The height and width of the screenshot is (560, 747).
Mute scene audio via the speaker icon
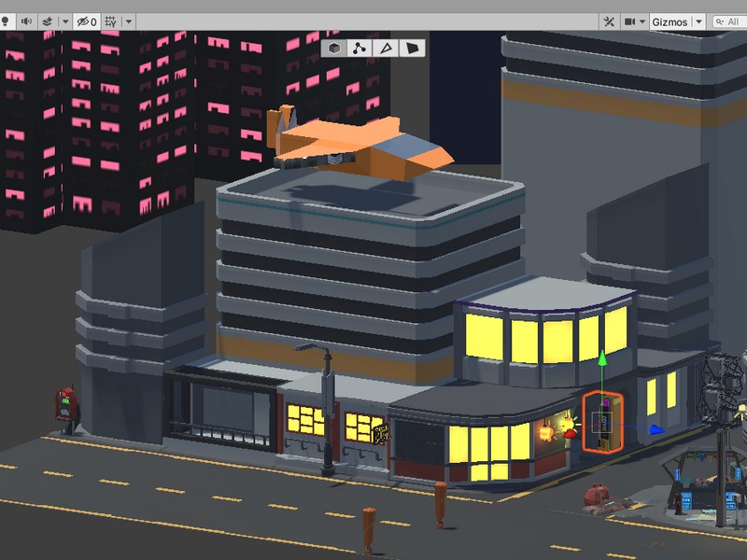click(26, 21)
